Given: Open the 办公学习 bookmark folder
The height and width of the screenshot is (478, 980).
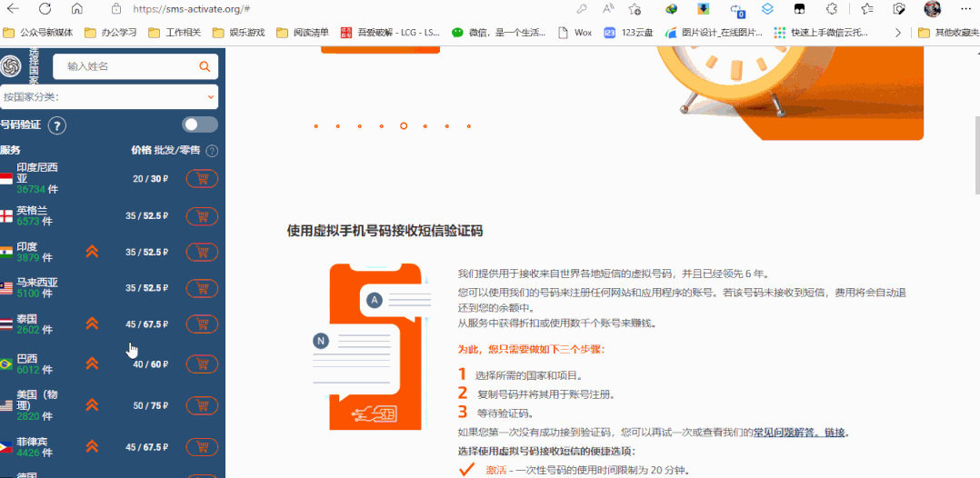Looking at the screenshot, I should [111, 33].
